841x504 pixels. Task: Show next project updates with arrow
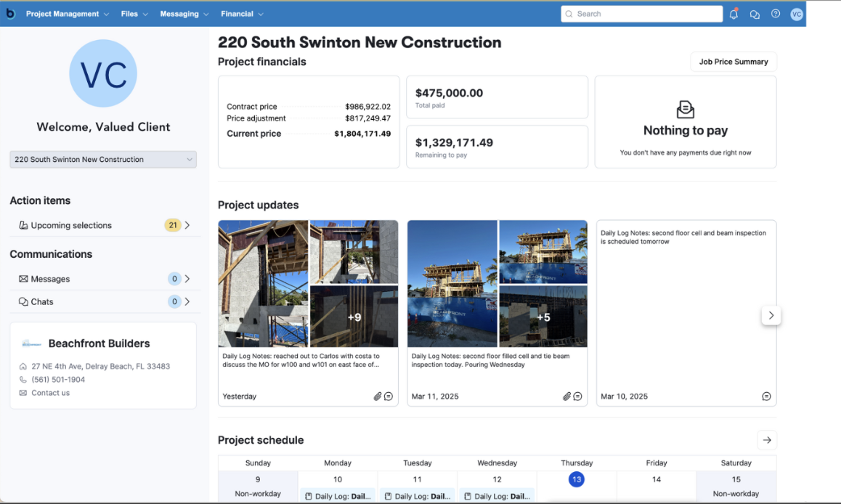[771, 315]
